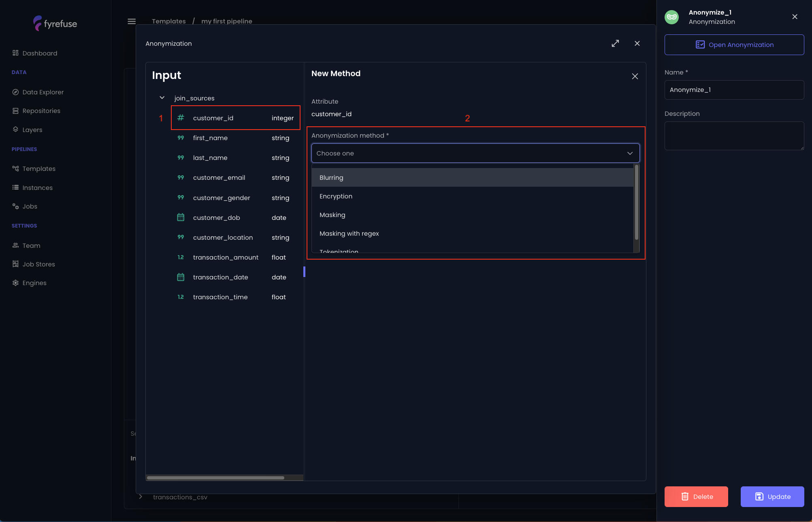Close the Anonymize_1 side panel
Screen dimensions: 812x522
coord(795,17)
